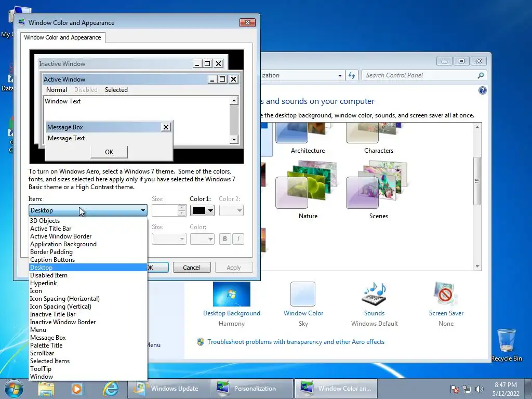532x399 pixels.
Task: Click the item Size input field
Action: (165, 210)
